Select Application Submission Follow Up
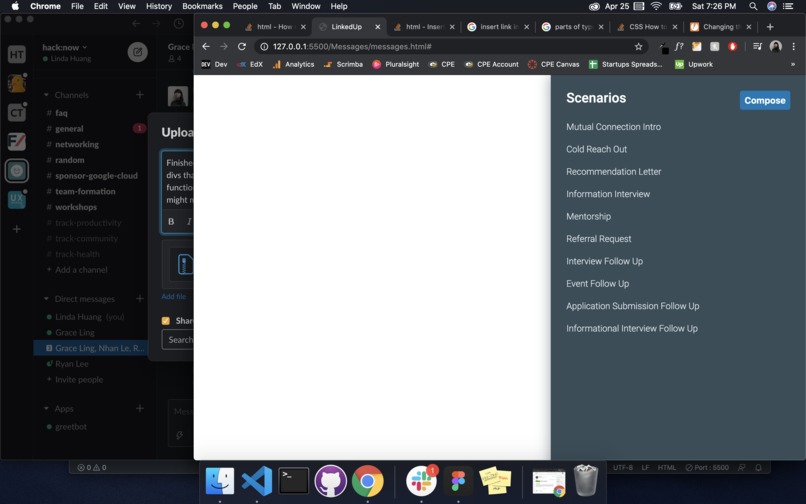The image size is (806, 504). point(632,306)
